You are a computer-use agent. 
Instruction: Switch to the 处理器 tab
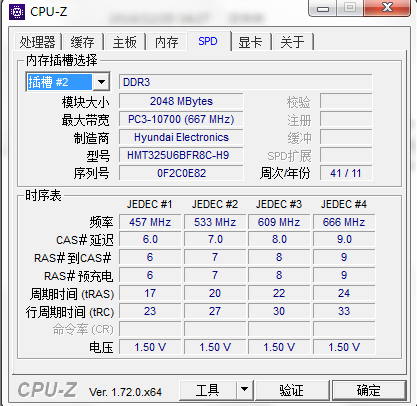[x=38, y=42]
